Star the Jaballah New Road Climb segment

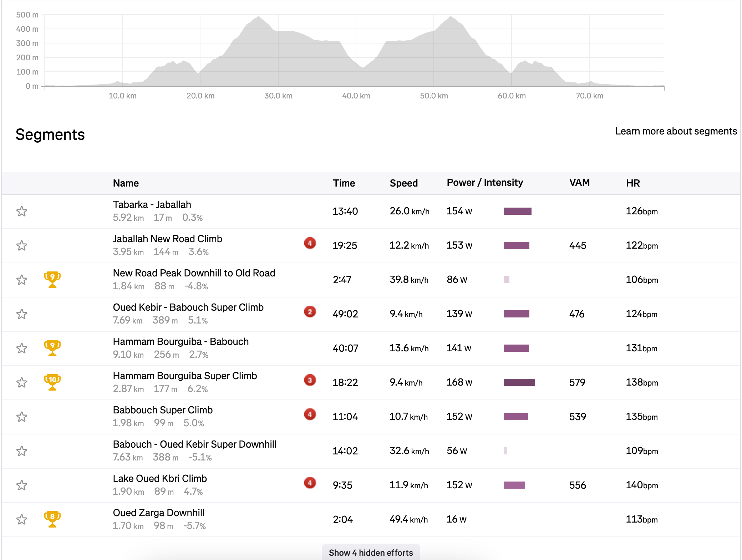[x=22, y=245]
